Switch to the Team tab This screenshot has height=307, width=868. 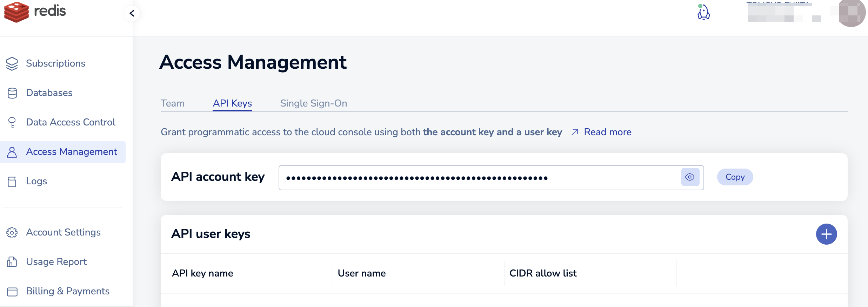click(172, 103)
